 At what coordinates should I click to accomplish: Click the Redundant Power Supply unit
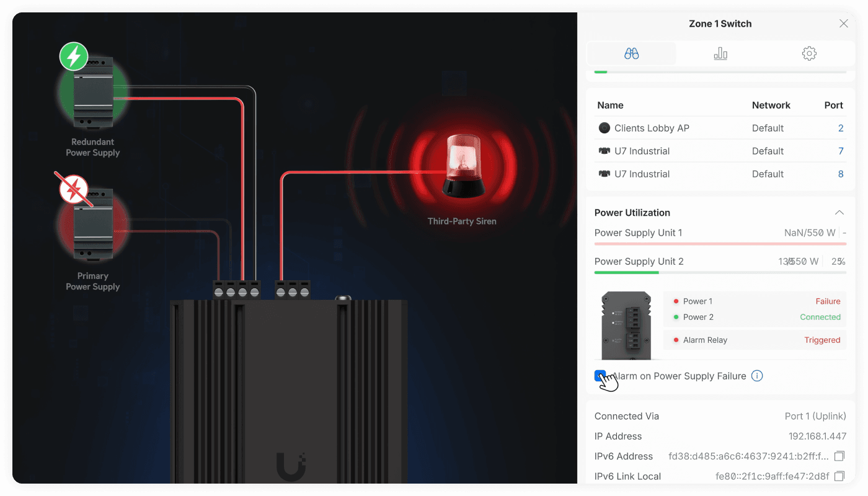coord(93,92)
